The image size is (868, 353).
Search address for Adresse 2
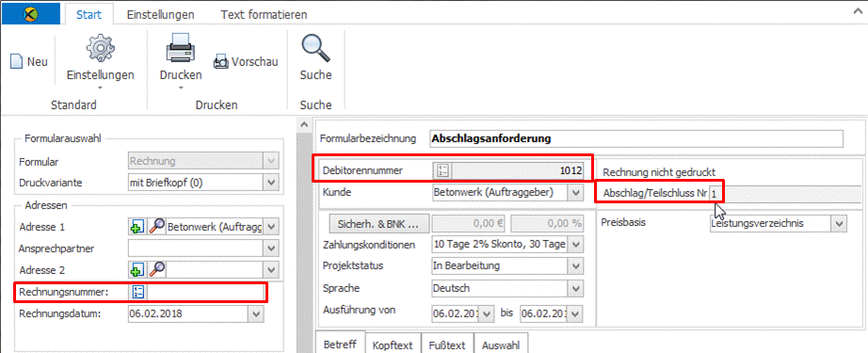pos(156,270)
